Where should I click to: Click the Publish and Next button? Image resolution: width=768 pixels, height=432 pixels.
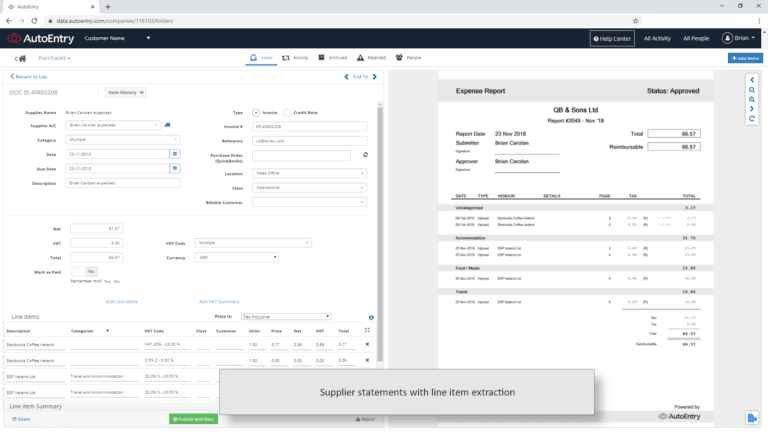tap(193, 419)
